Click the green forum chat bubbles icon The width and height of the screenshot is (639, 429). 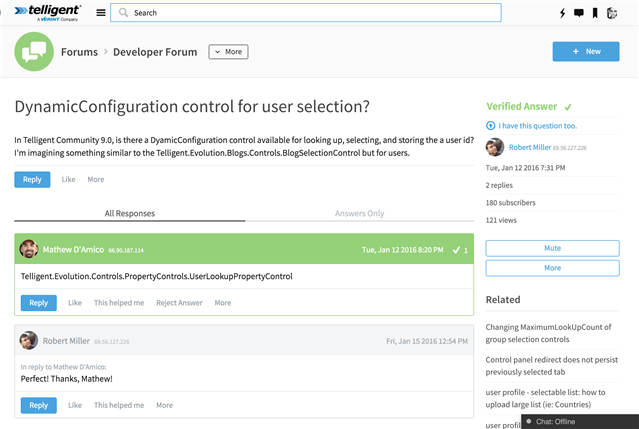34,52
